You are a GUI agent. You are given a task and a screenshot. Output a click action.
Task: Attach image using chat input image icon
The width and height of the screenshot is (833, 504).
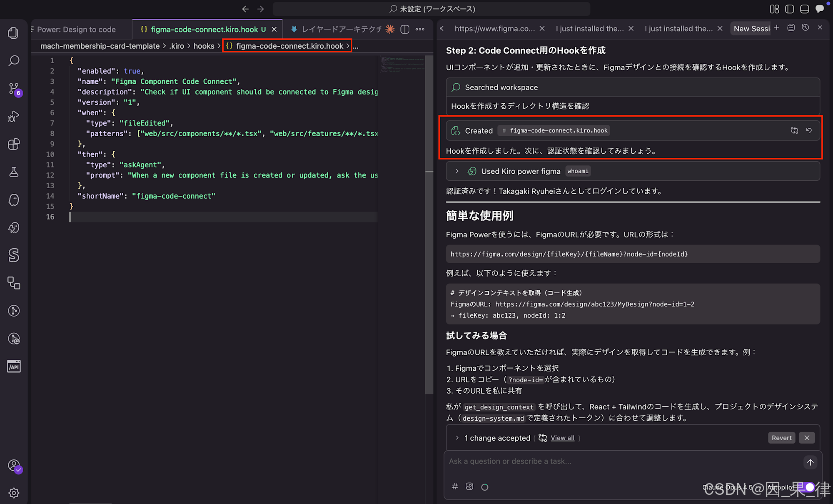coord(469,487)
